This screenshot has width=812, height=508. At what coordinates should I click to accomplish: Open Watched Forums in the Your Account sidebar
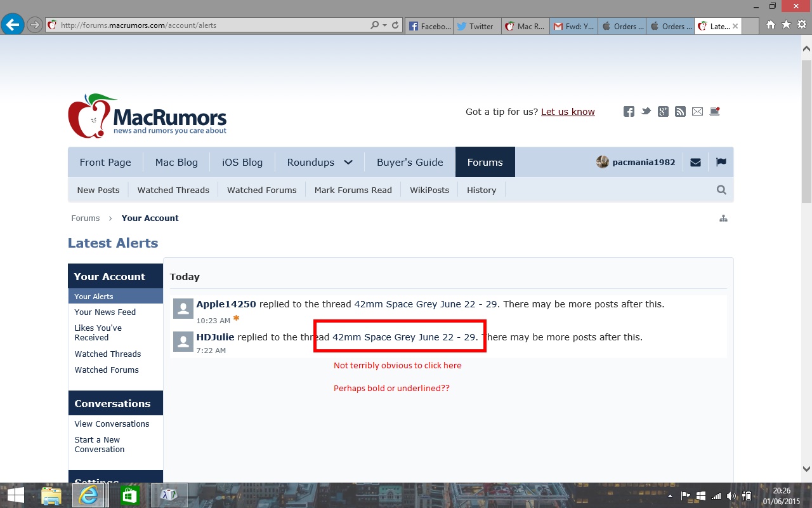(x=107, y=370)
